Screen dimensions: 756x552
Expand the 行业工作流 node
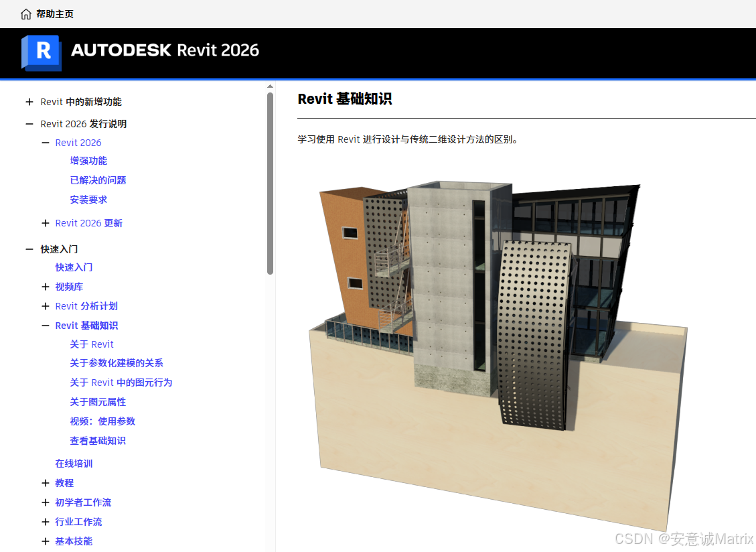(46, 522)
